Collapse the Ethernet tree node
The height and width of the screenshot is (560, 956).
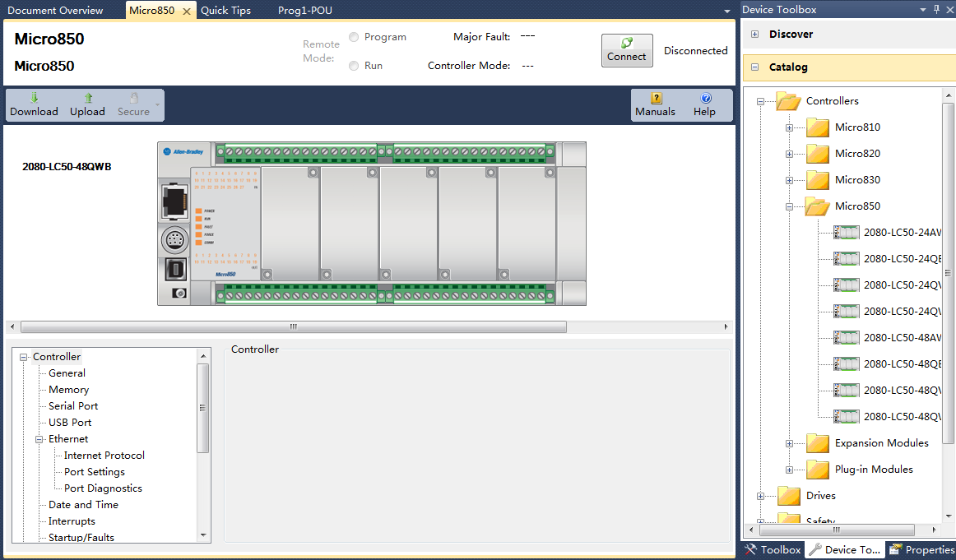[39, 439]
